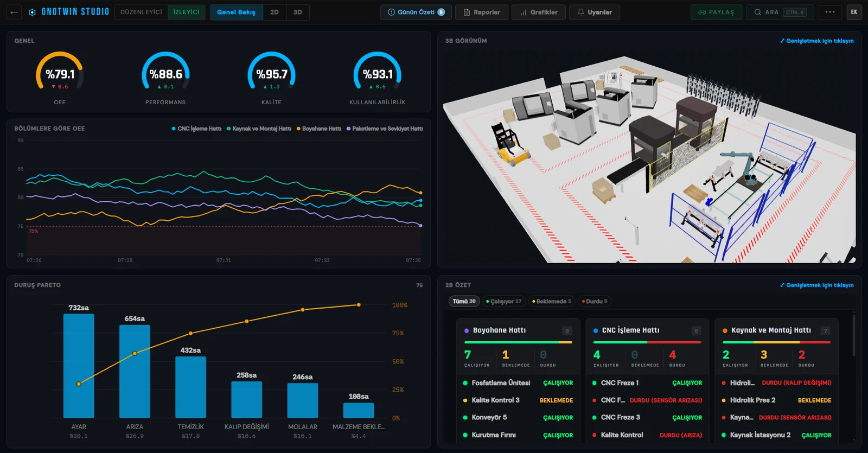Click the Onotwin Studio logo icon
The height and width of the screenshot is (453, 868).
[32, 12]
